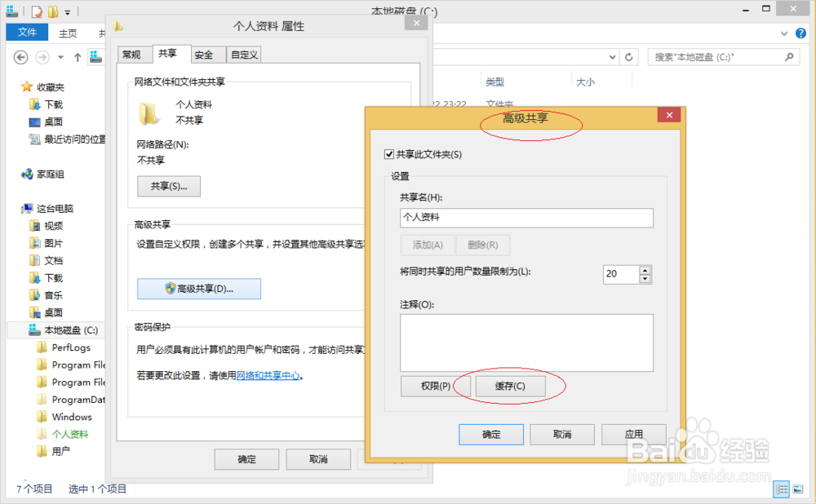Open the 图片 (Pictures) folder in sidebar
Viewport: 816px width, 504px height.
[45, 243]
